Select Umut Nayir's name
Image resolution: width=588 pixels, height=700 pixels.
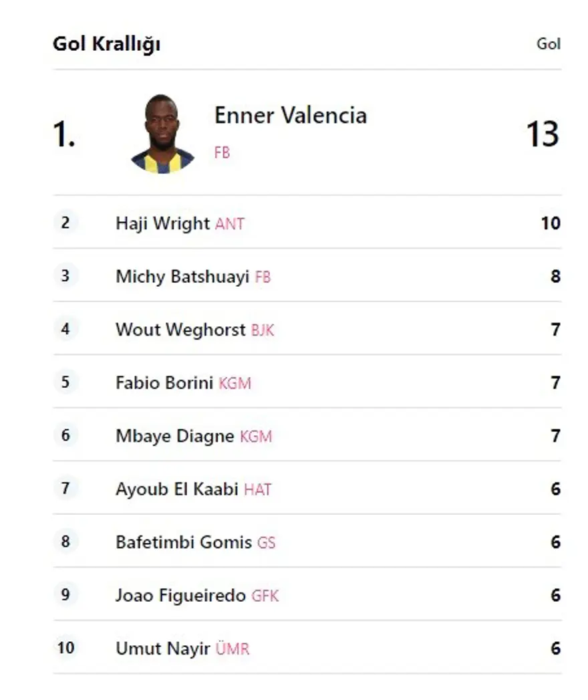[x=163, y=649]
